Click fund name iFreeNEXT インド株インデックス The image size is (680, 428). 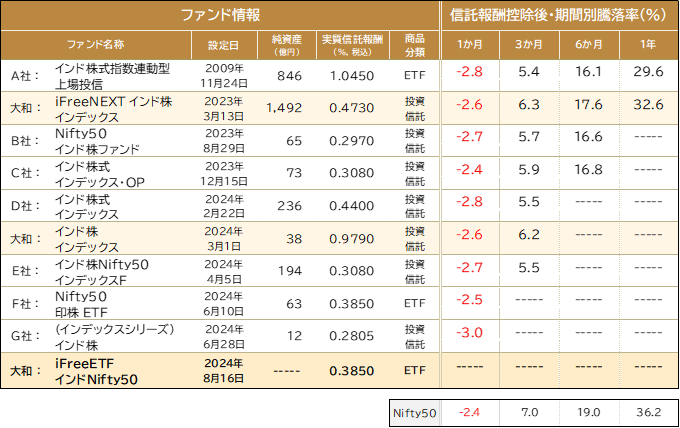[114, 109]
